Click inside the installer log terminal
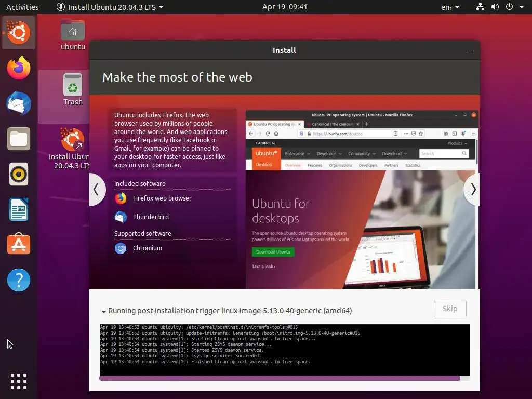Viewport: 532px width, 399px height. point(284,350)
